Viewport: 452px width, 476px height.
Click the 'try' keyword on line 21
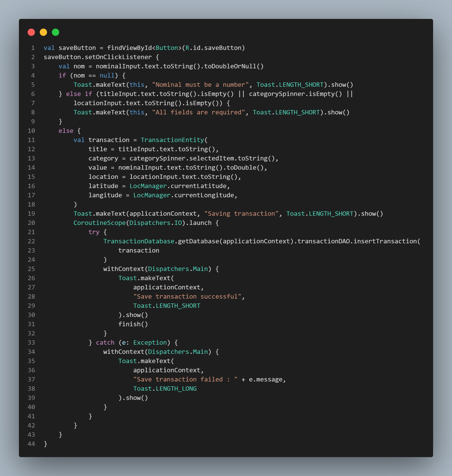coord(94,232)
